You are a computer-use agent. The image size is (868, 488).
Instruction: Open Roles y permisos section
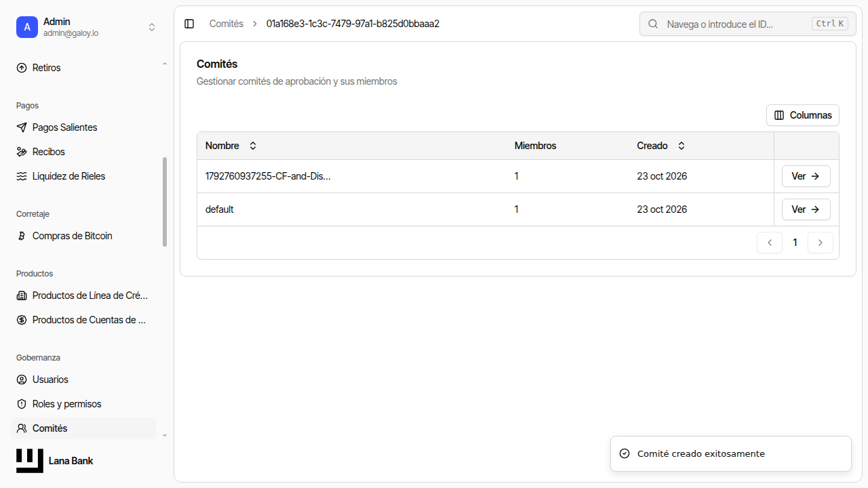pos(83,404)
